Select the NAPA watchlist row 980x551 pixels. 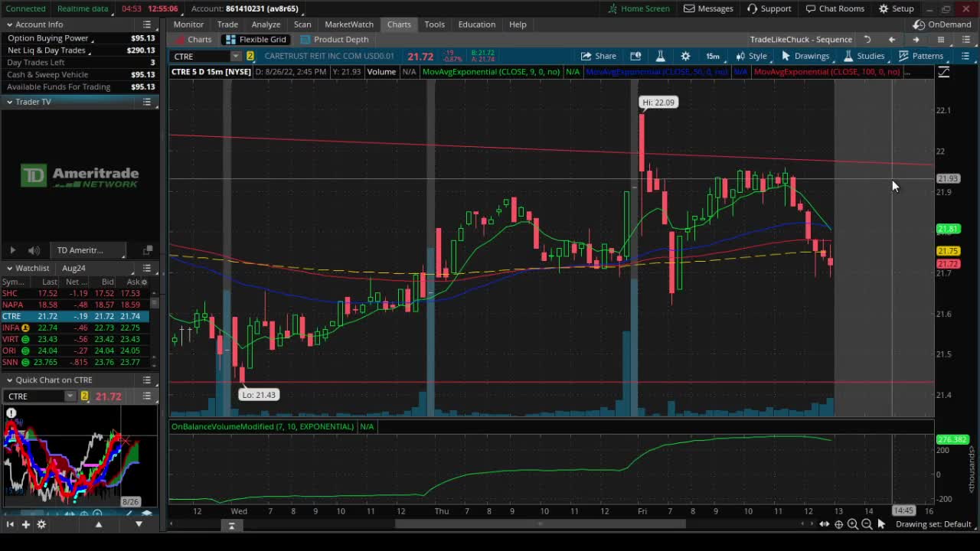tap(74, 305)
